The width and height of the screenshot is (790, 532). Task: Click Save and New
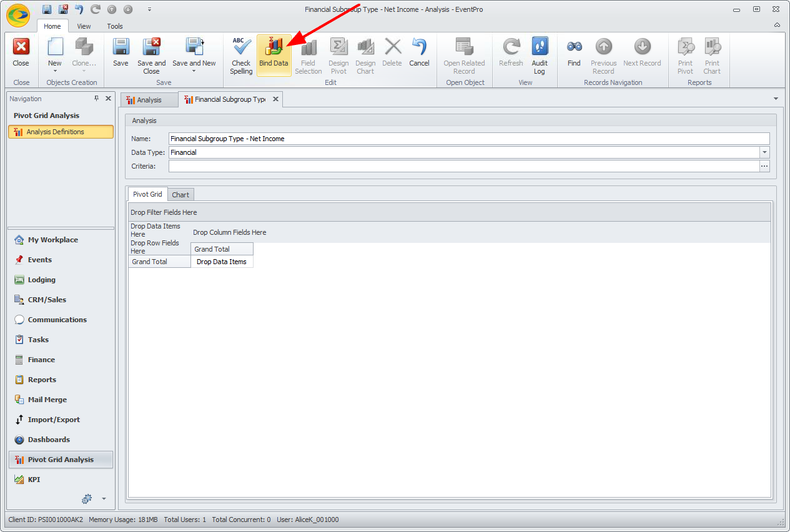tap(194, 55)
